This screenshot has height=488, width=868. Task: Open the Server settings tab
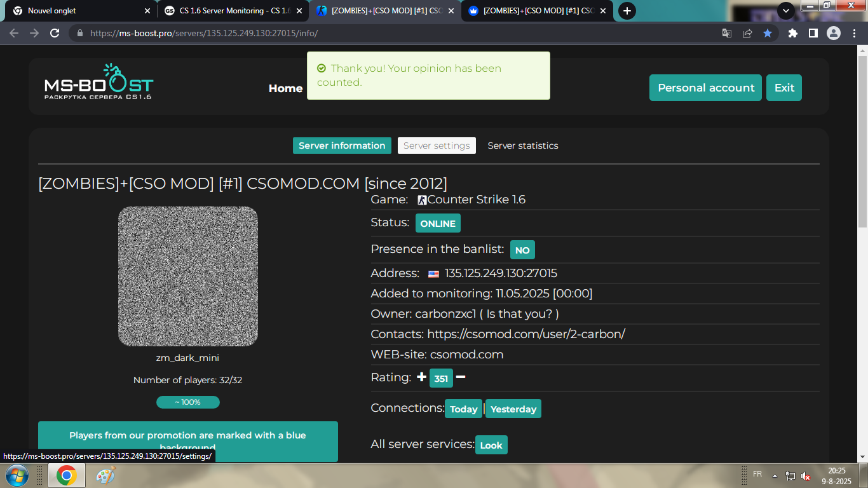437,146
